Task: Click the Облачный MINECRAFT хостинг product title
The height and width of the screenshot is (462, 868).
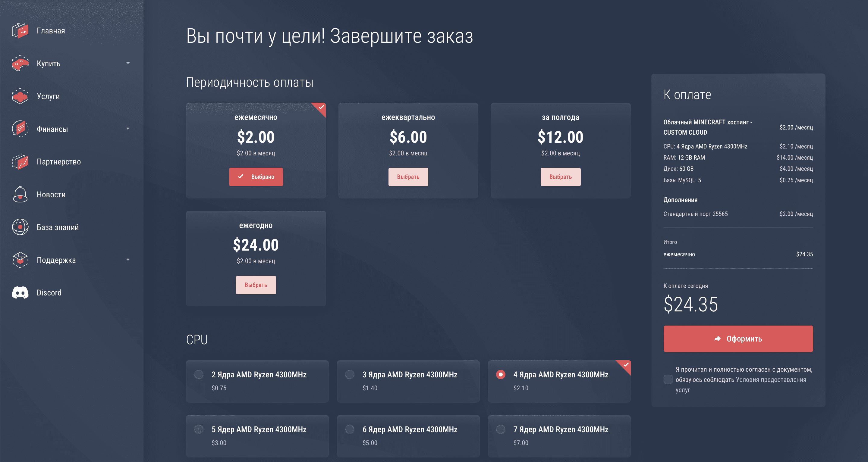Action: tap(708, 127)
